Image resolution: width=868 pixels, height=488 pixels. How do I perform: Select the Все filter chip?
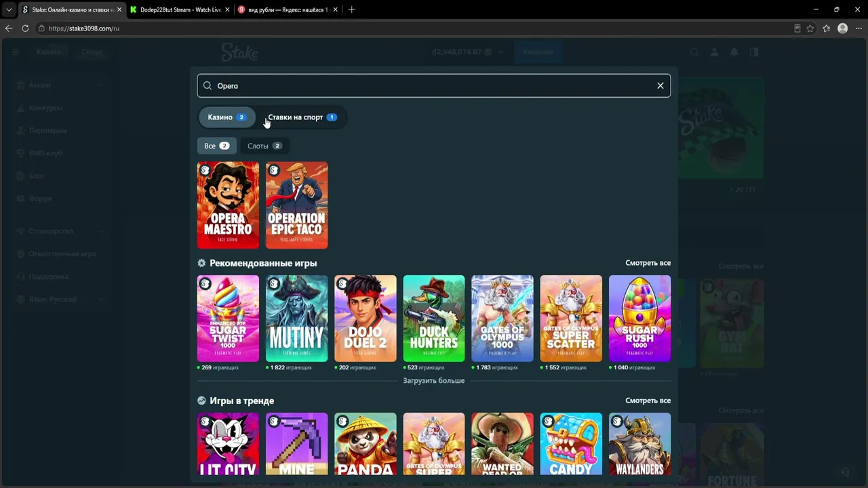pyautogui.click(x=217, y=146)
